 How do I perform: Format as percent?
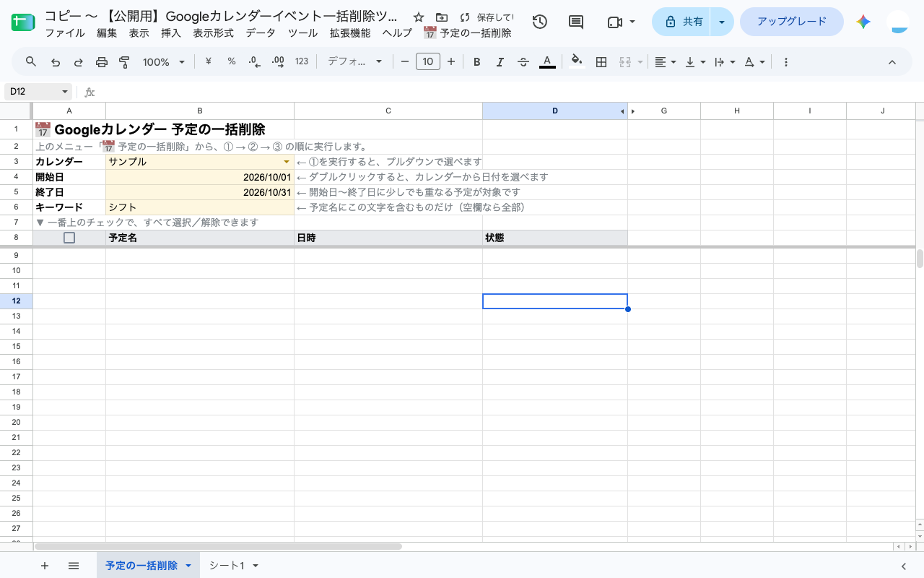(x=232, y=61)
